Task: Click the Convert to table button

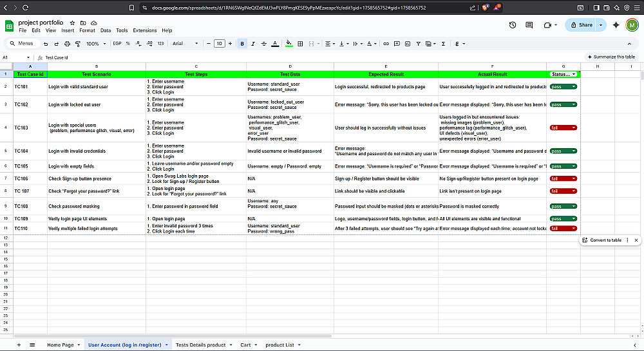Action: click(x=601, y=240)
